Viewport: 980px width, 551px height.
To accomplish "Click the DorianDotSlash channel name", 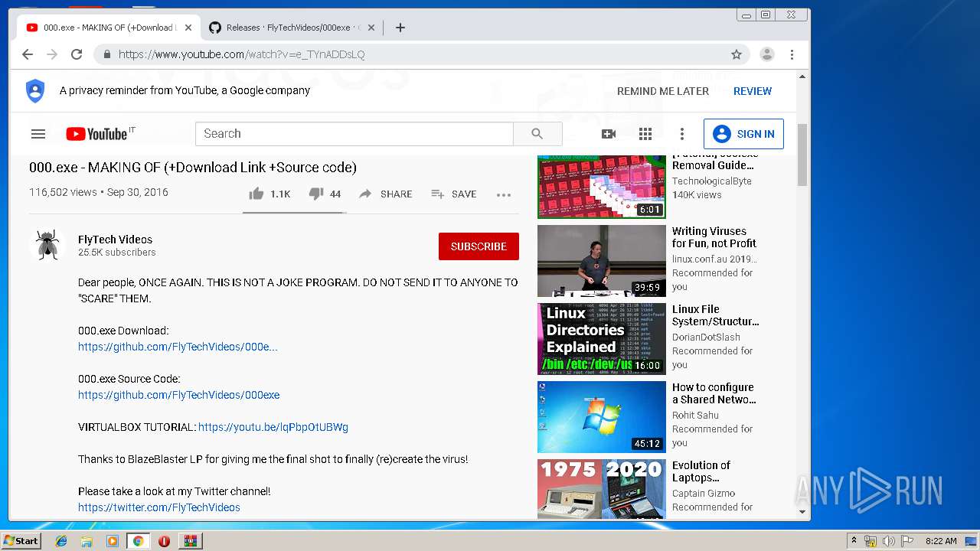I will tap(706, 337).
